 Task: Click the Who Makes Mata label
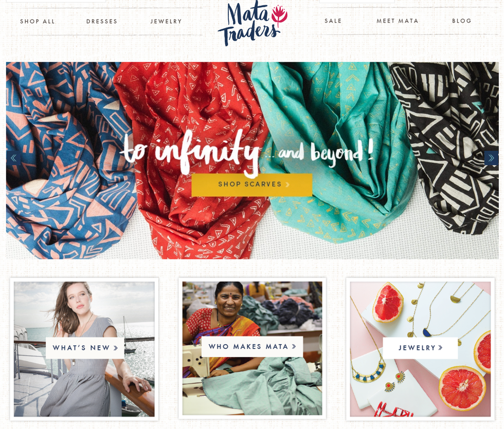253,346
